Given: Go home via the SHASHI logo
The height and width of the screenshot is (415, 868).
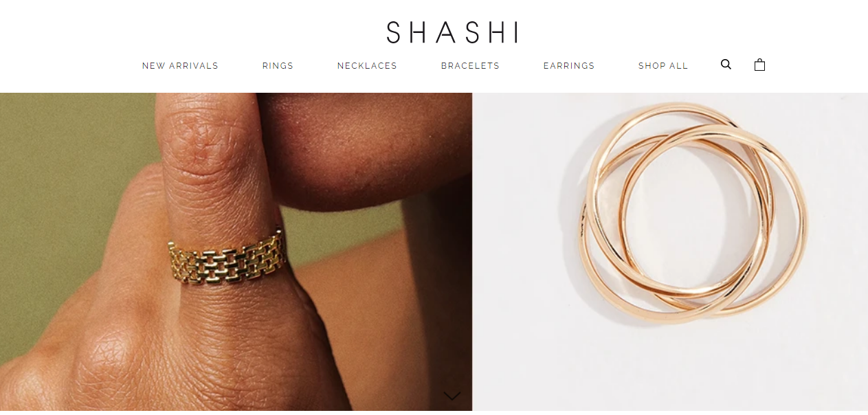Looking at the screenshot, I should pos(452,32).
